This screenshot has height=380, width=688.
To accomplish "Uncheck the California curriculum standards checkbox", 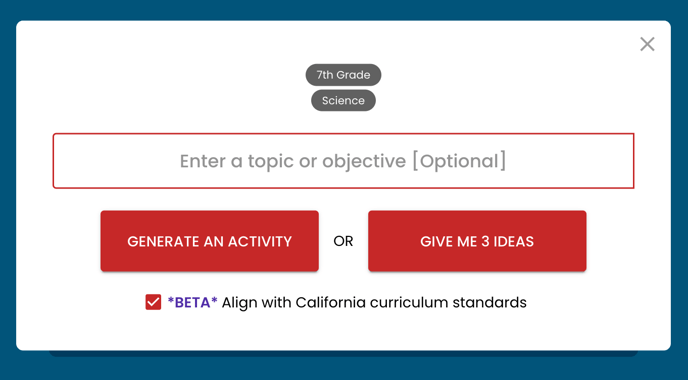I will tap(153, 302).
